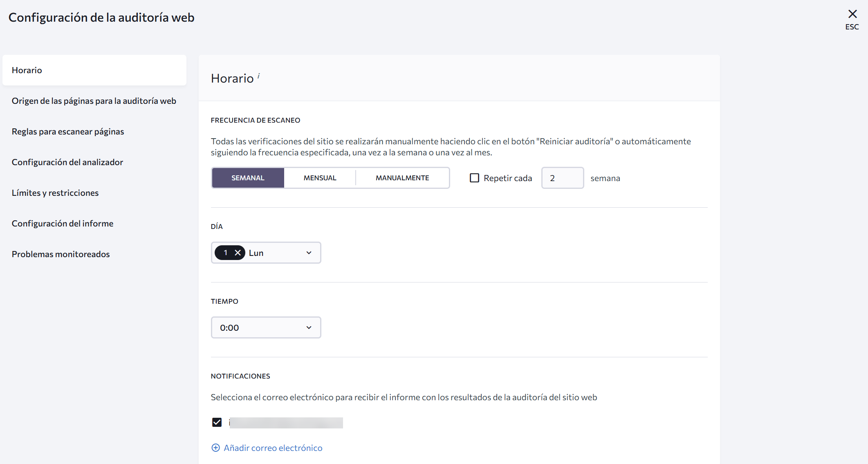Click the NOTIFICACIONES section heading
This screenshot has height=464, width=868.
click(240, 376)
